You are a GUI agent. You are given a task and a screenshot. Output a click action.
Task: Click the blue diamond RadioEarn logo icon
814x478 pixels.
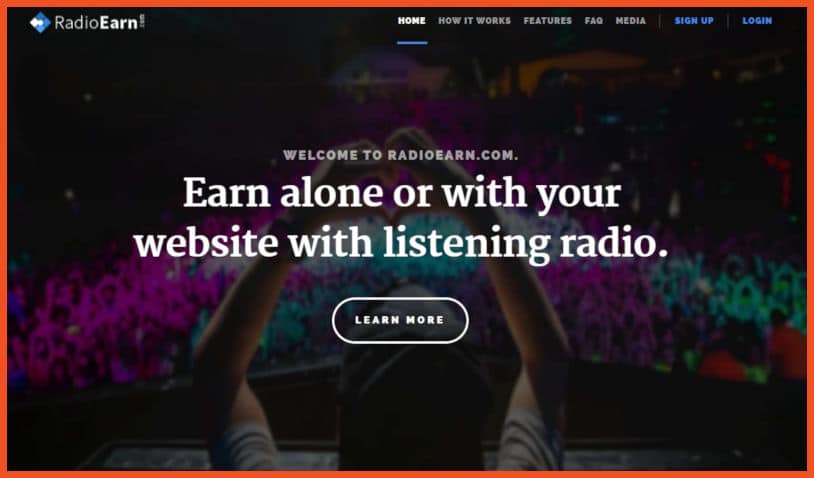tap(40, 22)
